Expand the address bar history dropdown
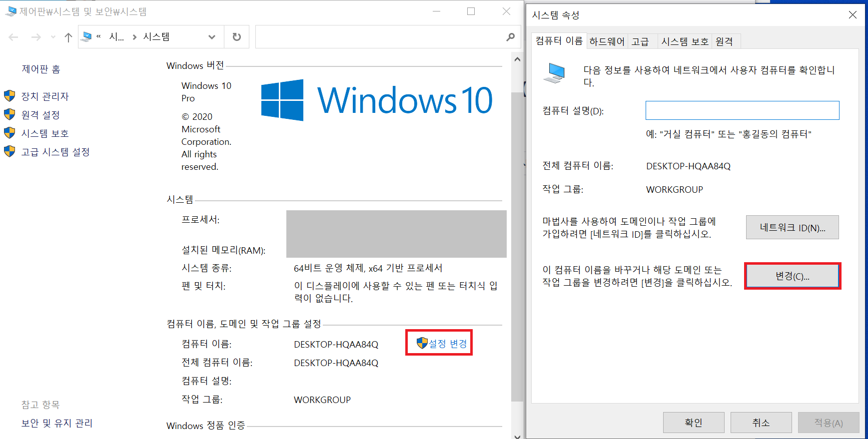Viewport: 868px width, 439px height. (212, 37)
